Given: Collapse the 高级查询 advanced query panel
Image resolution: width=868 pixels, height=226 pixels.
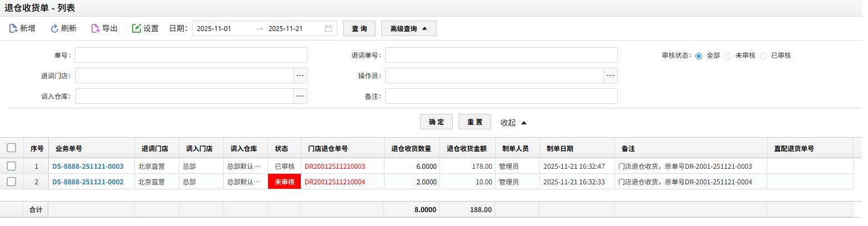Looking at the screenshot, I should (408, 28).
